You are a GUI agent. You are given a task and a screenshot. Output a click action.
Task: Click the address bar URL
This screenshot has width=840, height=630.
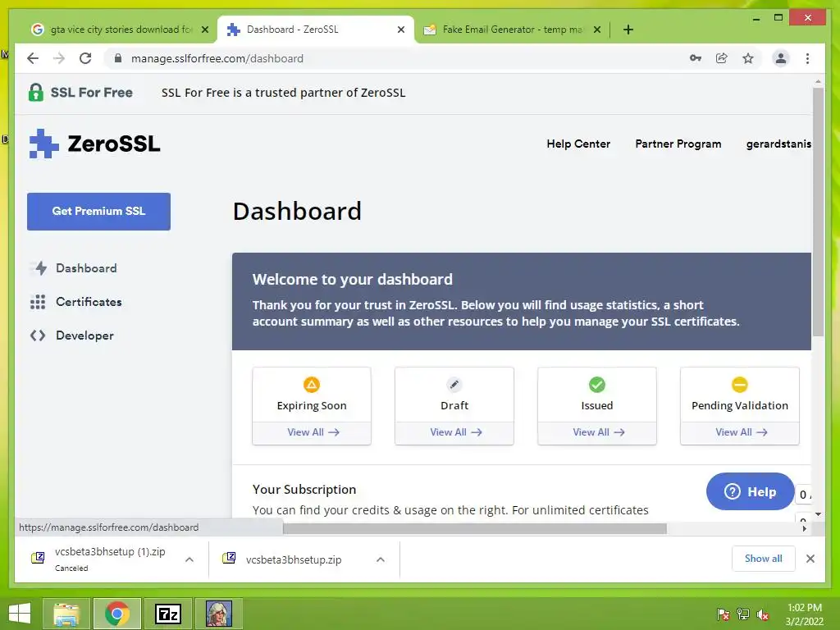(217, 58)
